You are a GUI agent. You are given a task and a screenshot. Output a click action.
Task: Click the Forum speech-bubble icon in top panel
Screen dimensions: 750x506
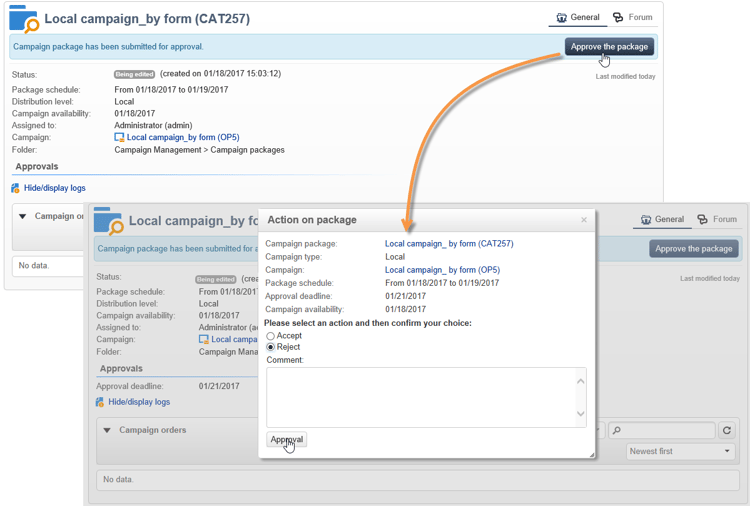(618, 17)
